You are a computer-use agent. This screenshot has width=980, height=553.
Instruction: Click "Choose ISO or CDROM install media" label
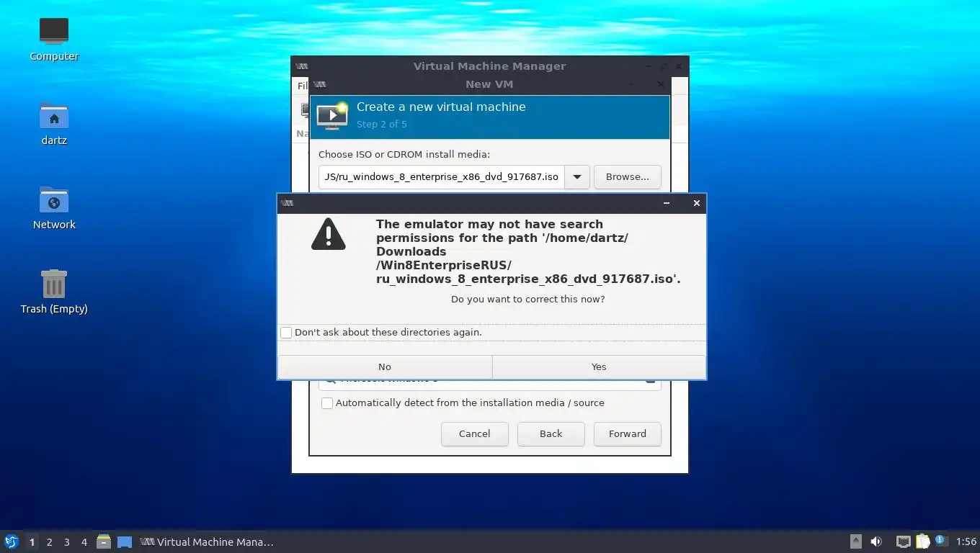coord(404,154)
